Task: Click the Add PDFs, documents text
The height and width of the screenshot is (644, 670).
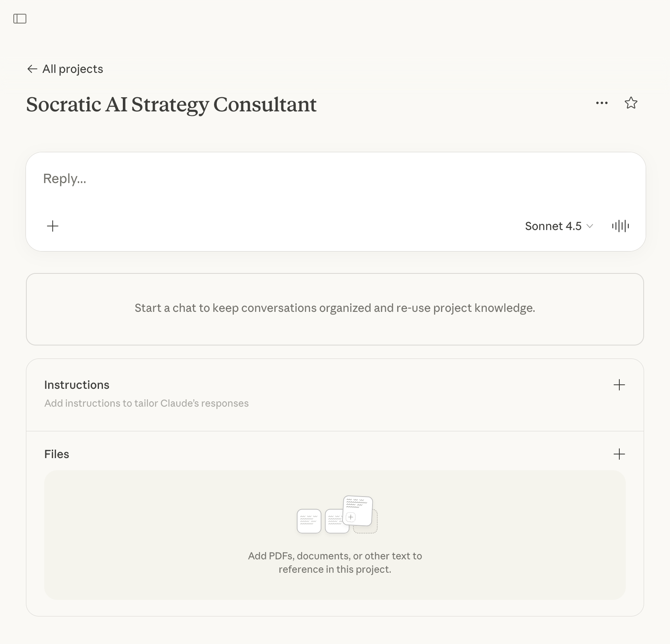Action: click(335, 563)
